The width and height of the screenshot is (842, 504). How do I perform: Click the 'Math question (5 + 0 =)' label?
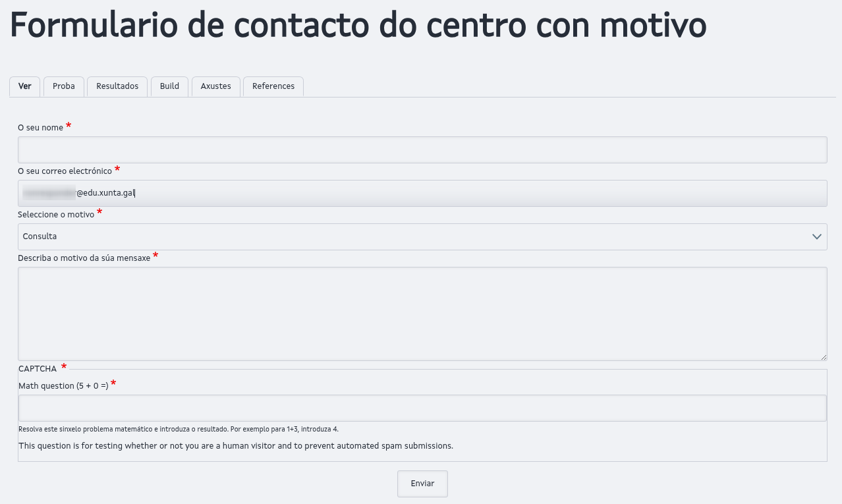[x=63, y=386]
